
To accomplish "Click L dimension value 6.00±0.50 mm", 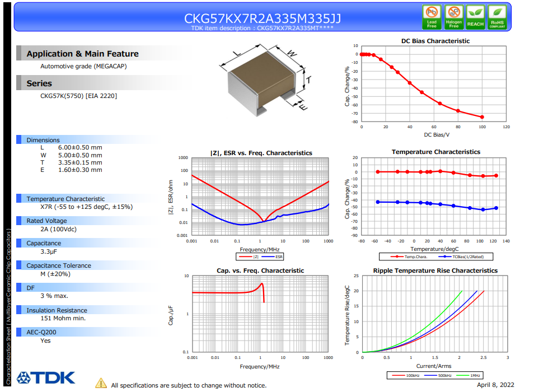I will (80, 147).
